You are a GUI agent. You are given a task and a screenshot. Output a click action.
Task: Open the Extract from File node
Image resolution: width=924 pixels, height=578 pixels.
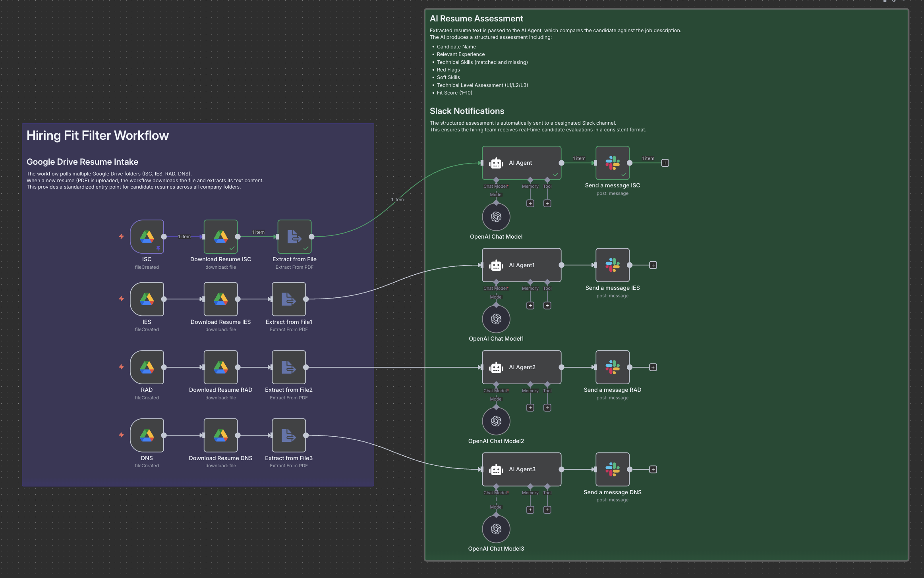[294, 237]
